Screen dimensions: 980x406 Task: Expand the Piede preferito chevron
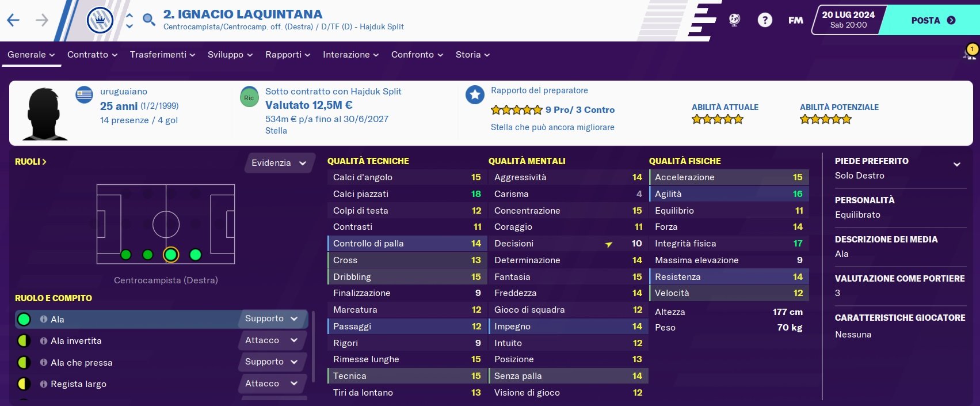956,164
